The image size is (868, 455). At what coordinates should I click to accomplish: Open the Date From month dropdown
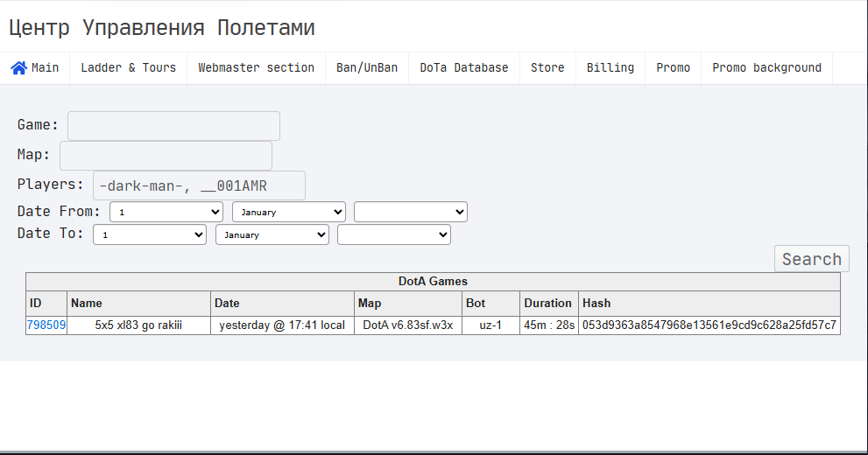point(289,213)
